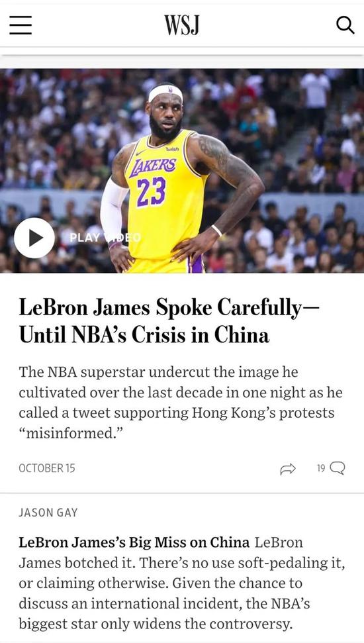Viewport: 364px width, 643px height.
Task: Open the Jason Gay author label
Action: (x=48, y=513)
